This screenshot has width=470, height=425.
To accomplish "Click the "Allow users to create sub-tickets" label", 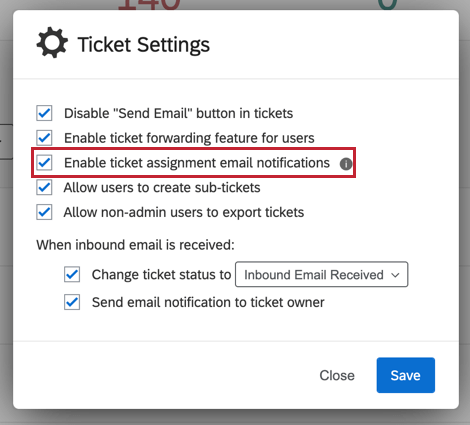I will (x=162, y=188).
